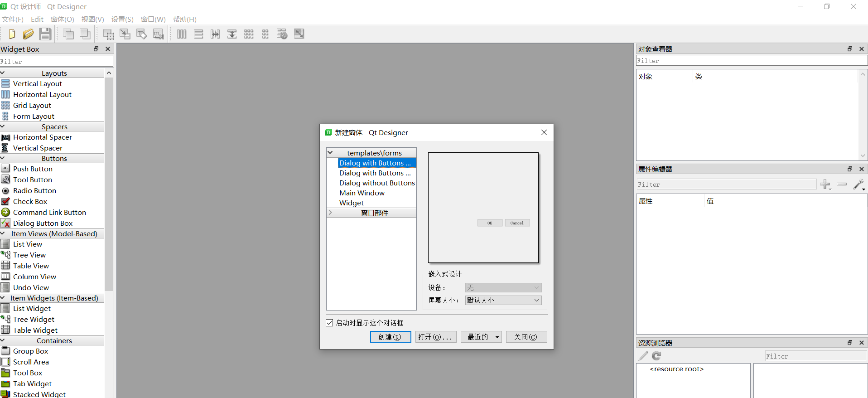The height and width of the screenshot is (398, 868).
Task: Toggle the 启动时显示这个对话框 checkbox
Action: [329, 323]
